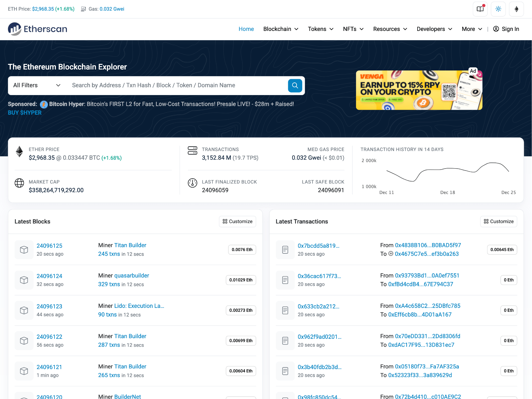Open the NFTs menu dropdown

pyautogui.click(x=353, y=29)
